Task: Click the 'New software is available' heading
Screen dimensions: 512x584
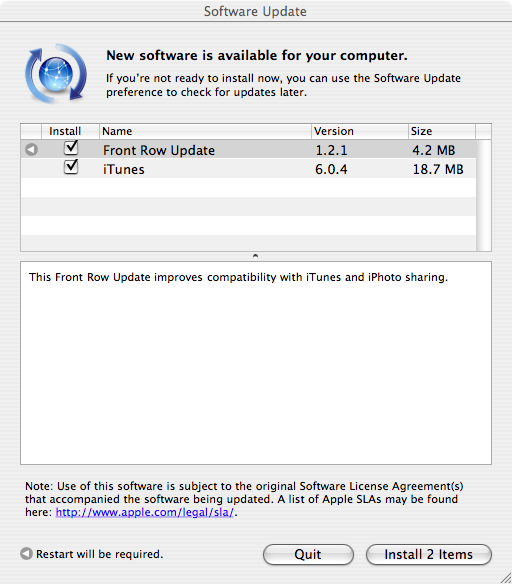Action: pyautogui.click(x=257, y=55)
